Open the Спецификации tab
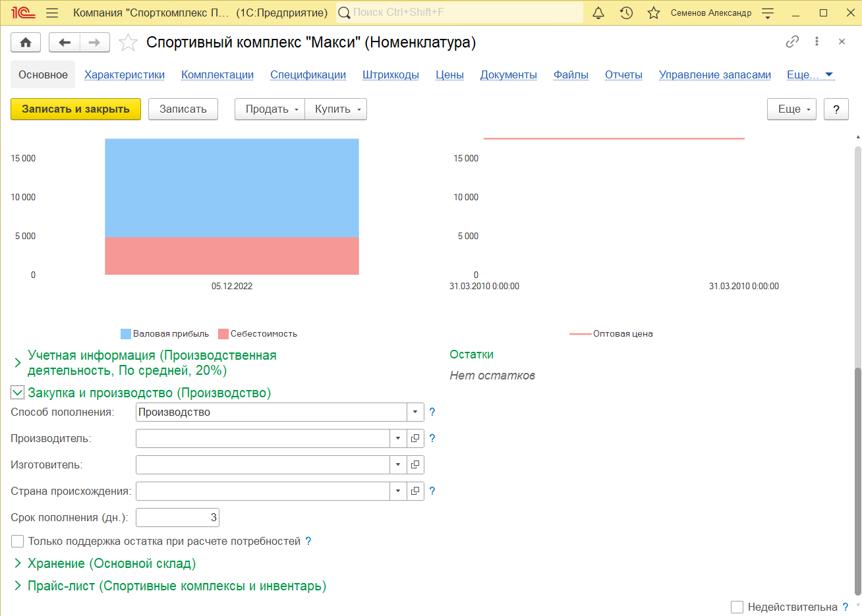Viewport: 862px width, 616px height. (x=308, y=74)
